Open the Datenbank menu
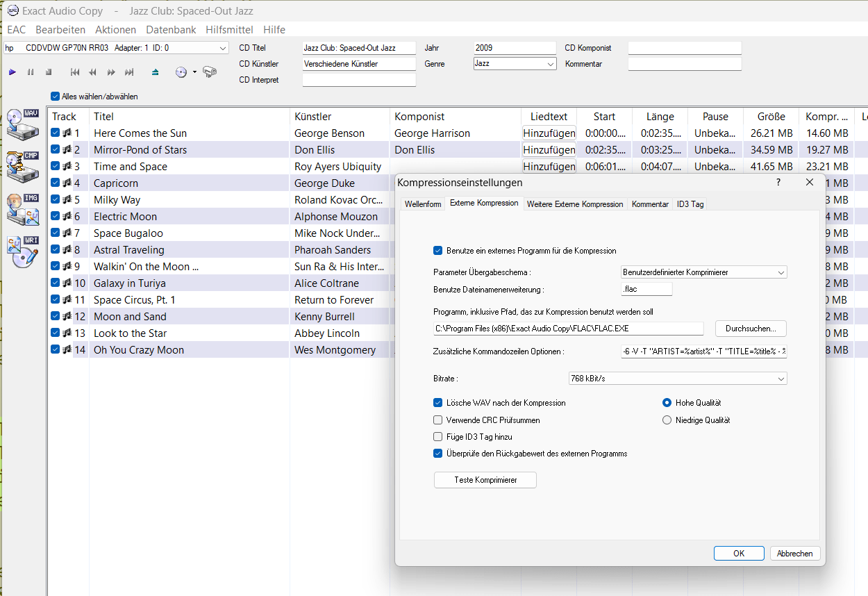This screenshot has height=596, width=868. click(x=171, y=30)
